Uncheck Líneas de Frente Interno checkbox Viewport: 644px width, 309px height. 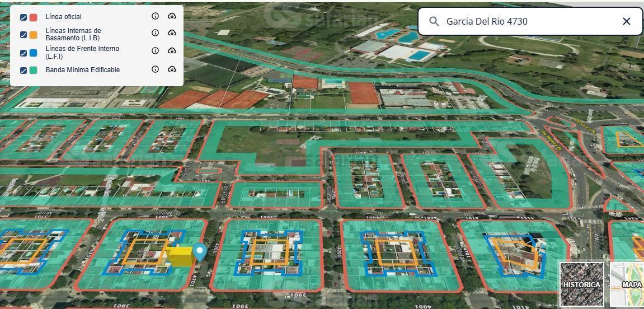pos(23,53)
